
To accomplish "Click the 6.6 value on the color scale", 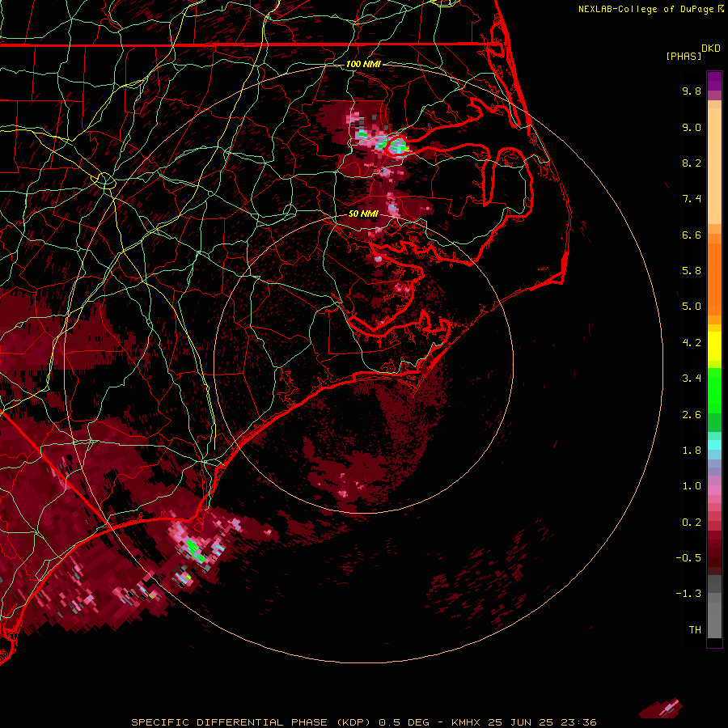I will click(x=692, y=235).
